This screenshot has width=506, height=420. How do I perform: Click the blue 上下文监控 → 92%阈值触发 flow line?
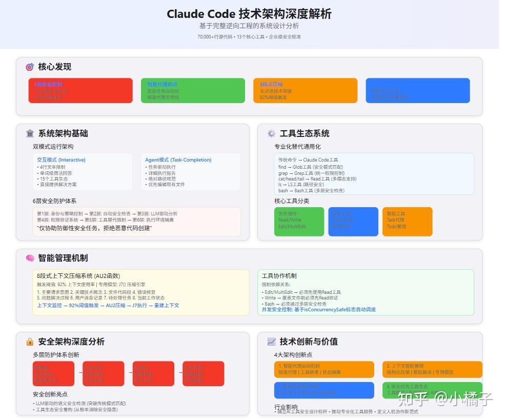(x=108, y=306)
